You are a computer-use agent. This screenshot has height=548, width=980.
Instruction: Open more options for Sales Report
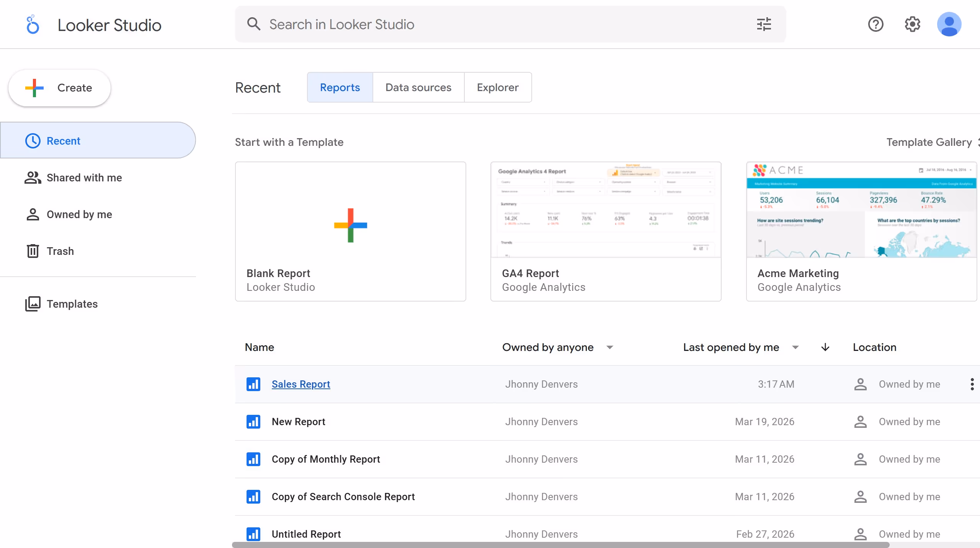(x=972, y=384)
